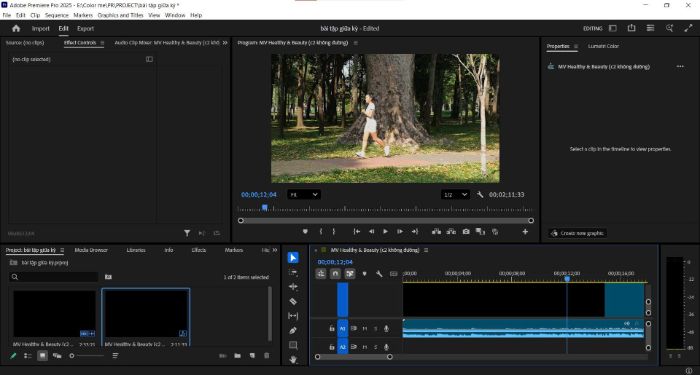Screen dimensions: 700x375
Task: Step back one frame
Action: click(x=371, y=232)
